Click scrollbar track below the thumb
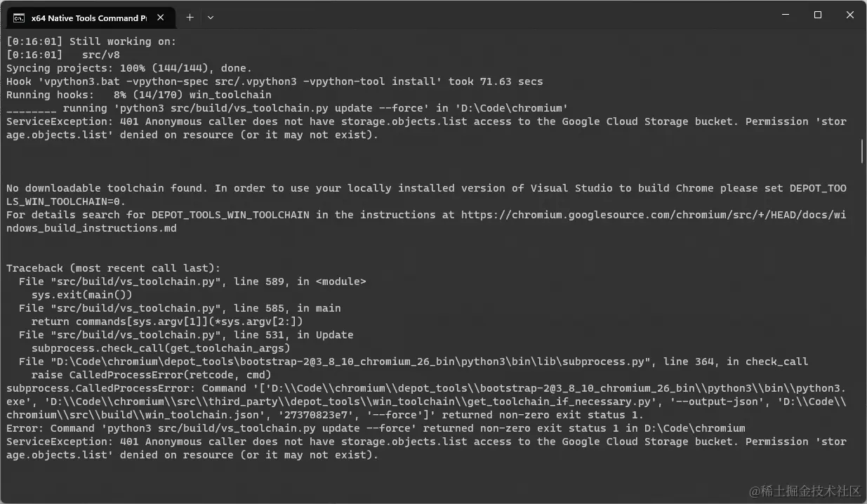This screenshot has height=504, width=867. [862, 316]
